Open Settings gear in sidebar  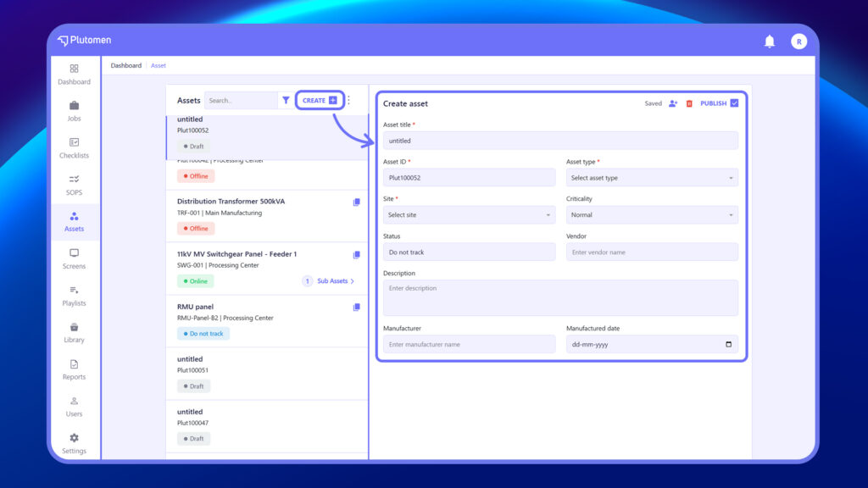click(x=75, y=444)
